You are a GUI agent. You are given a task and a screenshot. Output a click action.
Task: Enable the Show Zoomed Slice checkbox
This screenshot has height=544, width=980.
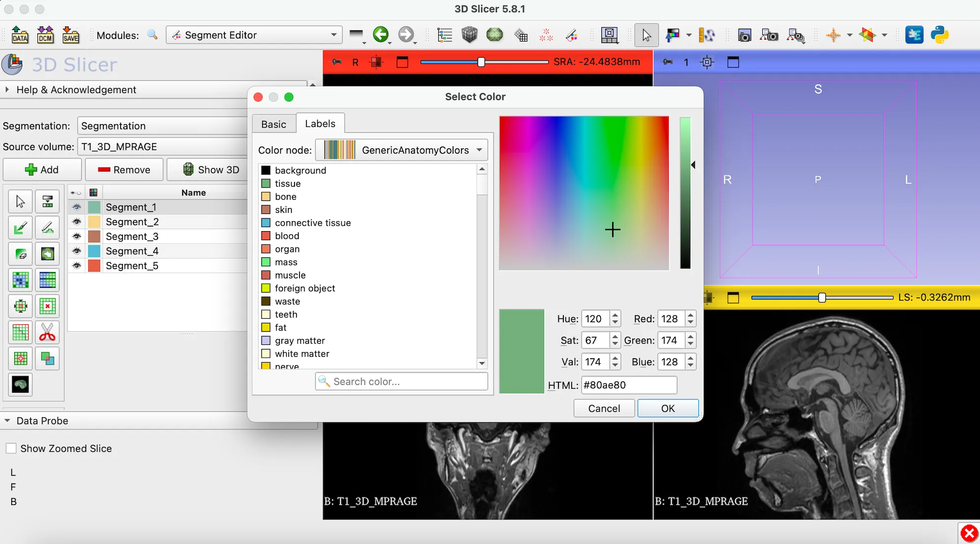(11, 448)
